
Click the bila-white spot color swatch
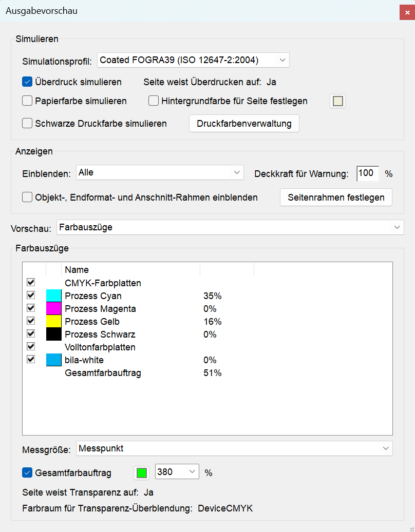[x=53, y=360]
